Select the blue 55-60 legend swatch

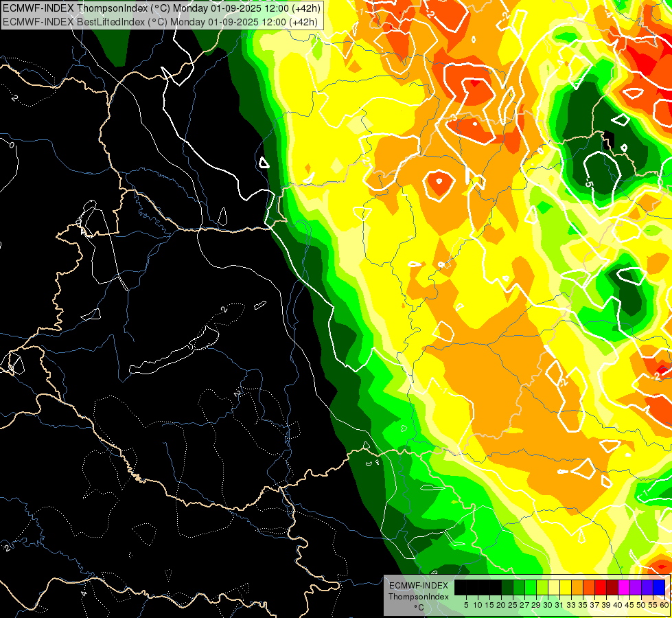(x=659, y=587)
